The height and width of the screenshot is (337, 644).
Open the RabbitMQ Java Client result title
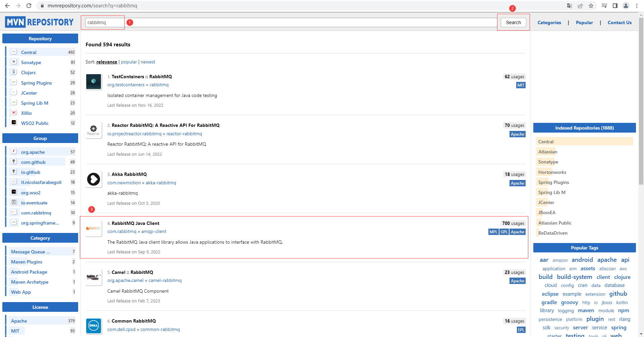coord(136,223)
